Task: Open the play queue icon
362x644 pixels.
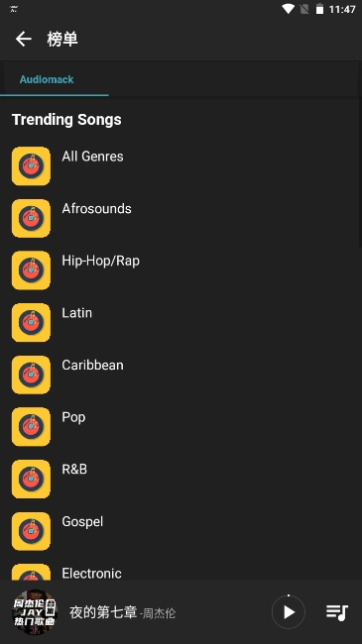Action: tap(337, 612)
